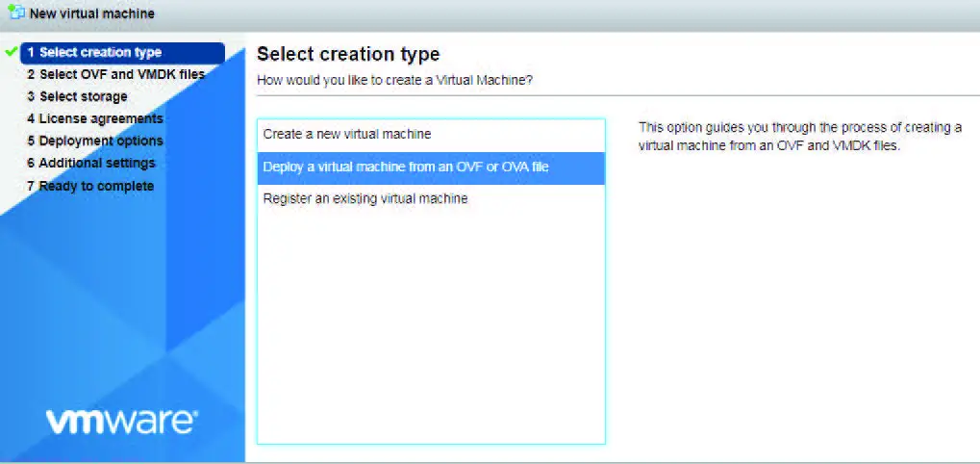This screenshot has width=980, height=464.
Task: Click the New virtual machine title icon
Action: pos(15,12)
